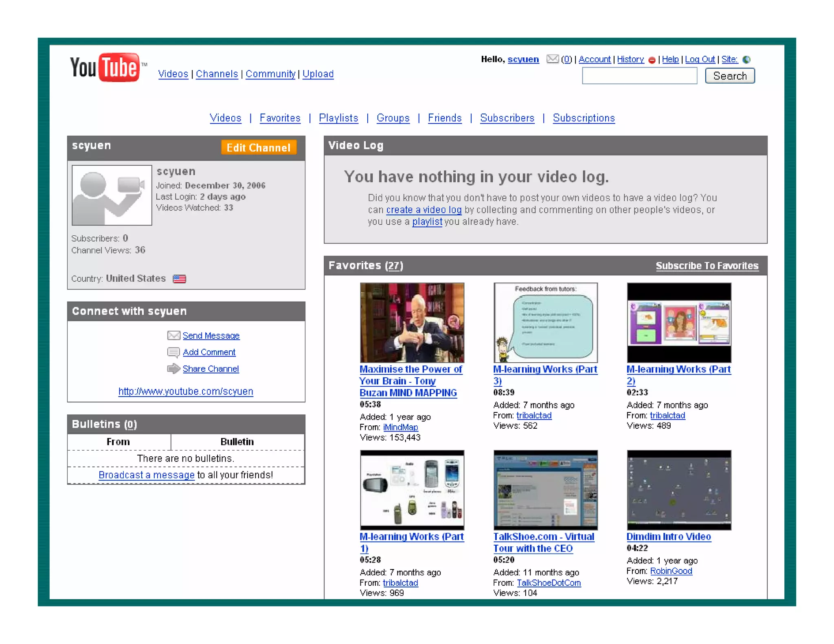The image size is (834, 644).
Task: Open the History link
Action: click(x=630, y=59)
